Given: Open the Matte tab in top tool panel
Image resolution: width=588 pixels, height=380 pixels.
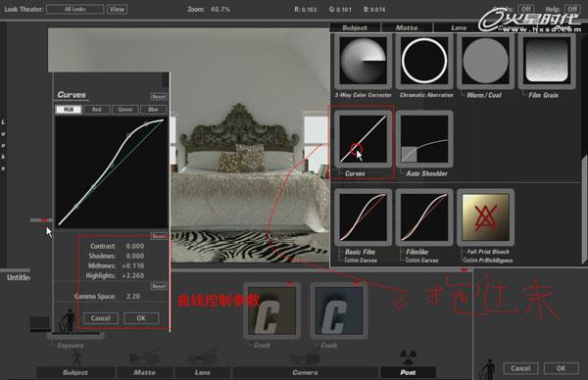Looking at the screenshot, I should [x=407, y=27].
